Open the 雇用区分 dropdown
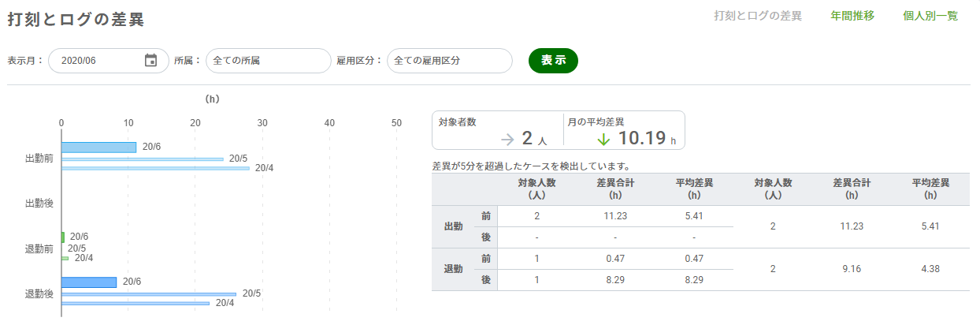 450,61
